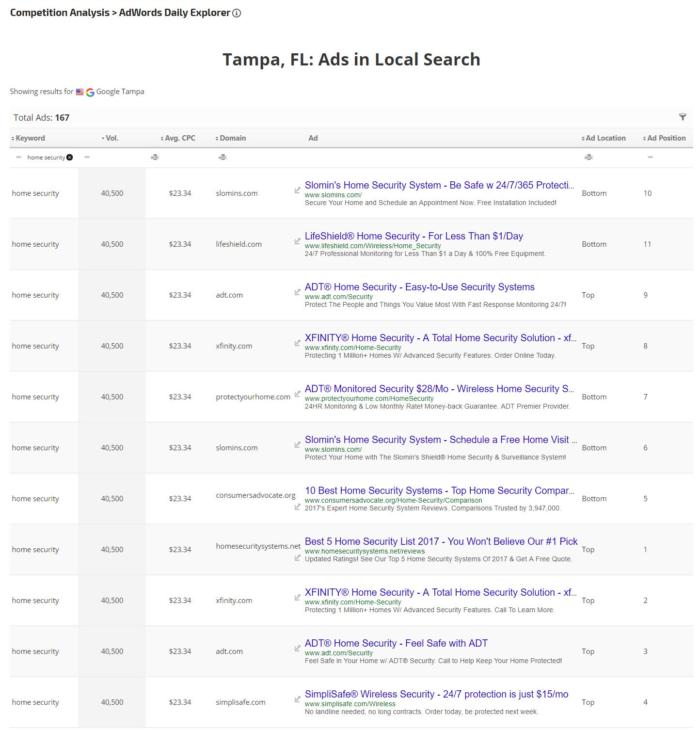Open 'ADT Home Security - Feel Safe with ADT' link

click(396, 643)
